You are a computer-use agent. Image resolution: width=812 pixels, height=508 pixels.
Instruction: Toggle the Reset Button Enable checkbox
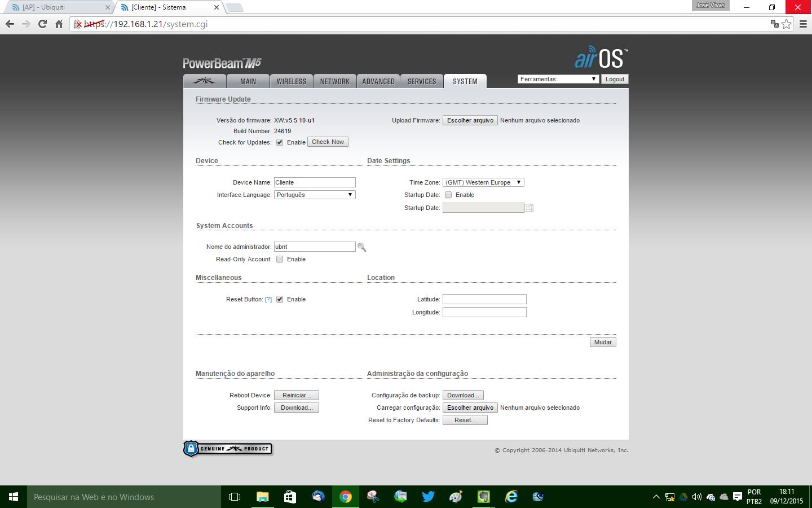coord(280,299)
